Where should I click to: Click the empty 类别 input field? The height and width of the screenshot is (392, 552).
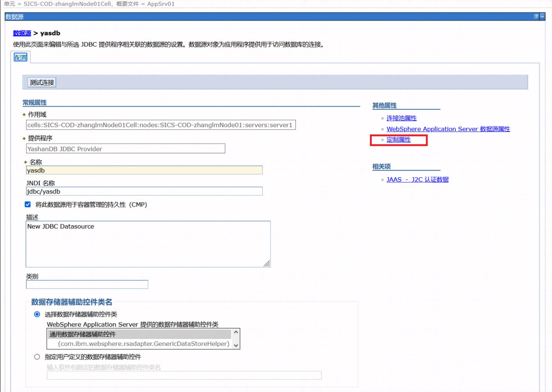87,284
